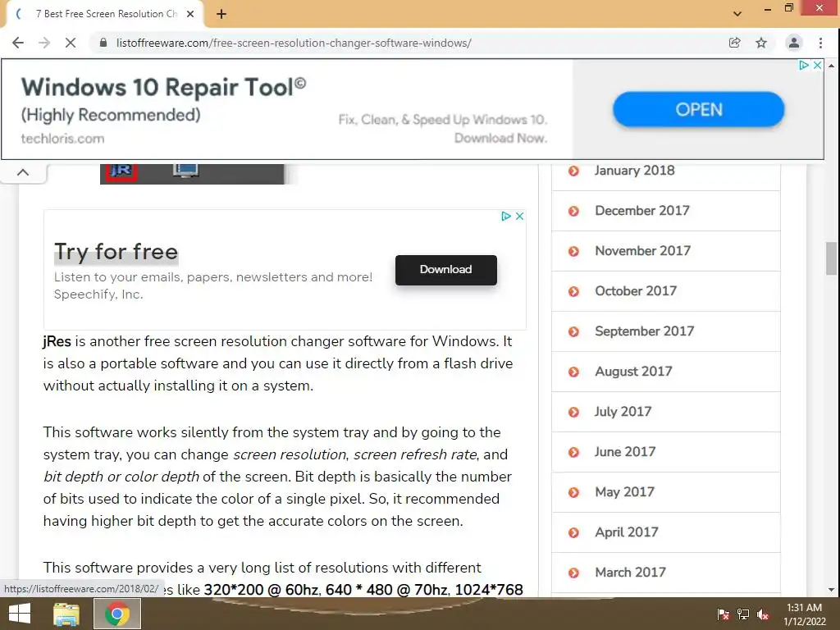Open the Windows Start menu

(20, 614)
